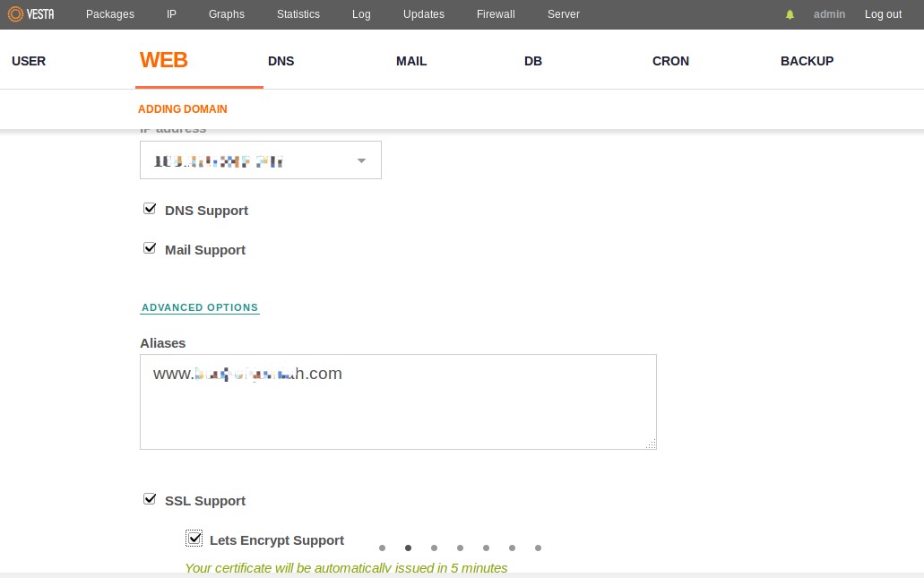Click the Log out link
This screenshot has height=578, width=924.
click(883, 14)
